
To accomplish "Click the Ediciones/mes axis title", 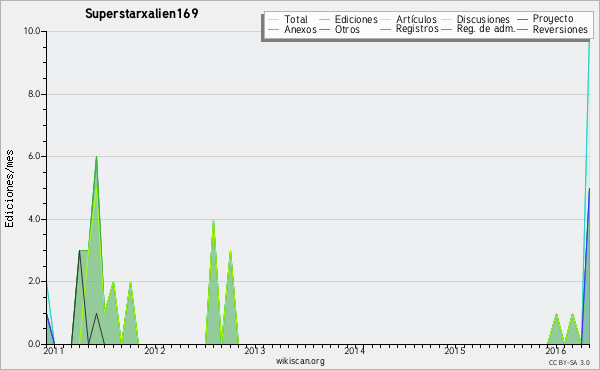I will click(9, 189).
